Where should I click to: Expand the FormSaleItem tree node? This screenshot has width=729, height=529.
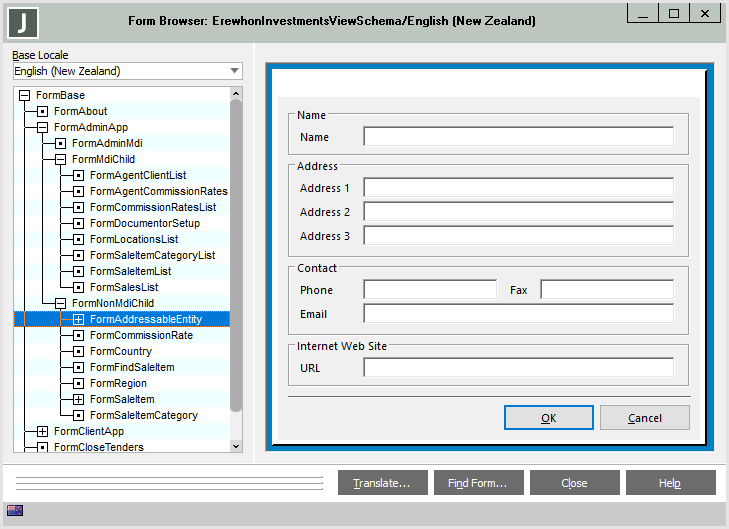click(78, 399)
